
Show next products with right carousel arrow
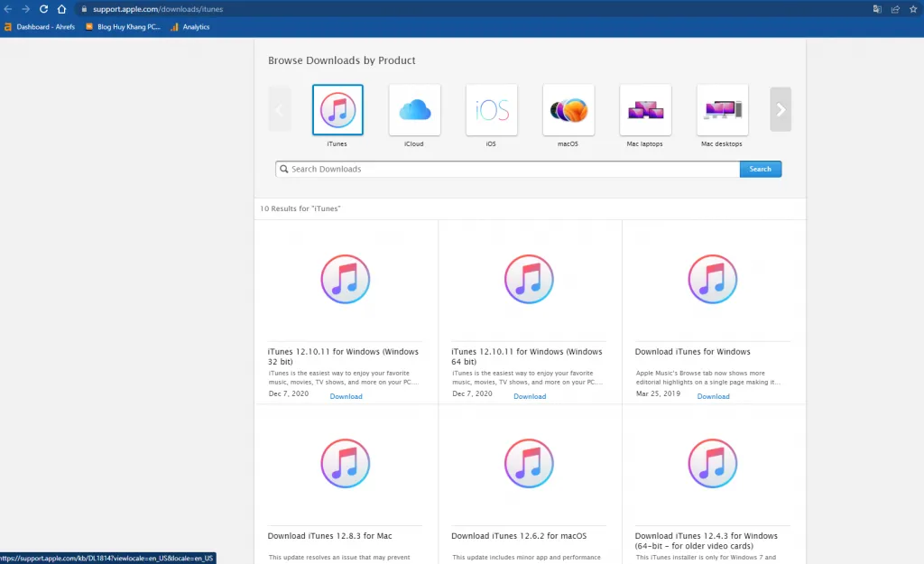coord(781,109)
